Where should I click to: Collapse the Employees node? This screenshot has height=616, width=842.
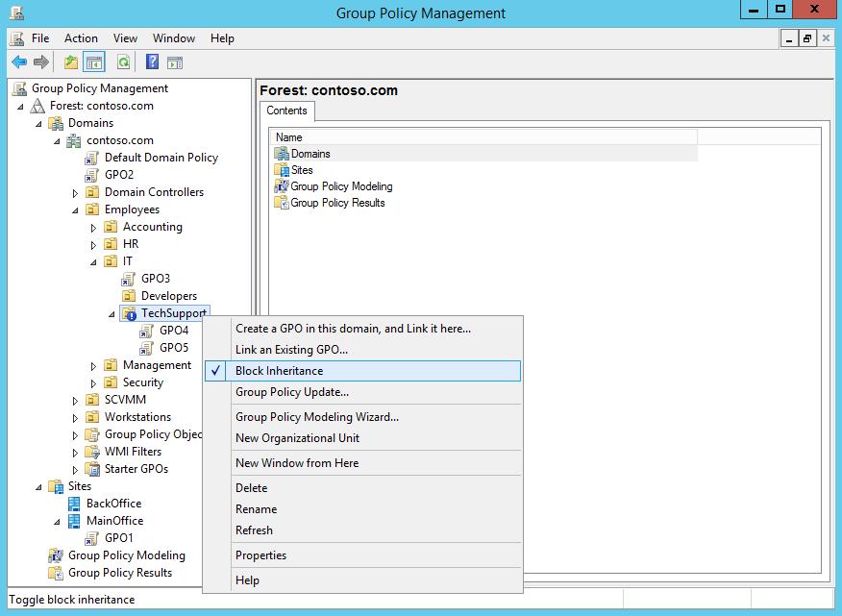click(75, 210)
